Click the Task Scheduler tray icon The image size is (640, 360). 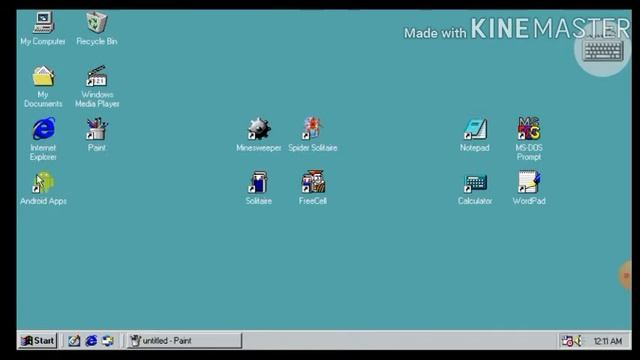[x=567, y=340]
